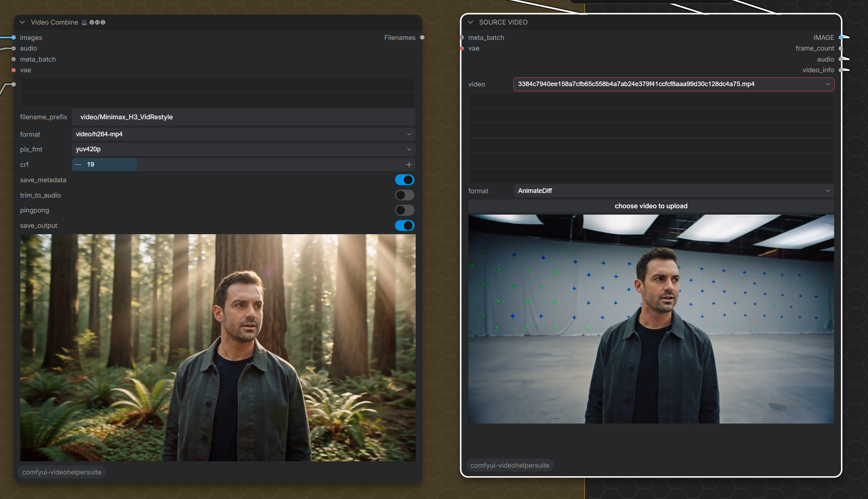Image resolution: width=868 pixels, height=499 pixels.
Task: Toggle save_output off
Action: [405, 225]
